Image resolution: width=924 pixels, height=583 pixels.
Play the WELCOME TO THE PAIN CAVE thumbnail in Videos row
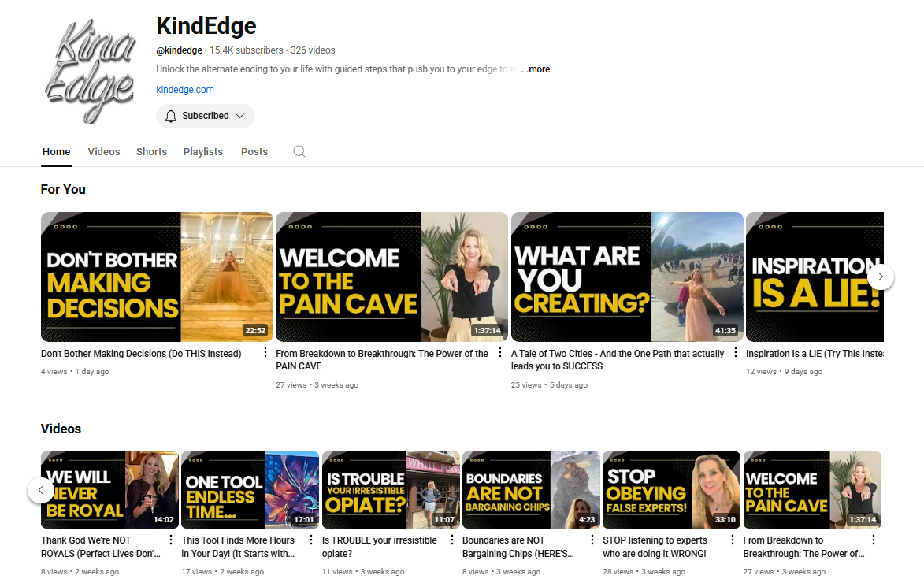click(812, 490)
